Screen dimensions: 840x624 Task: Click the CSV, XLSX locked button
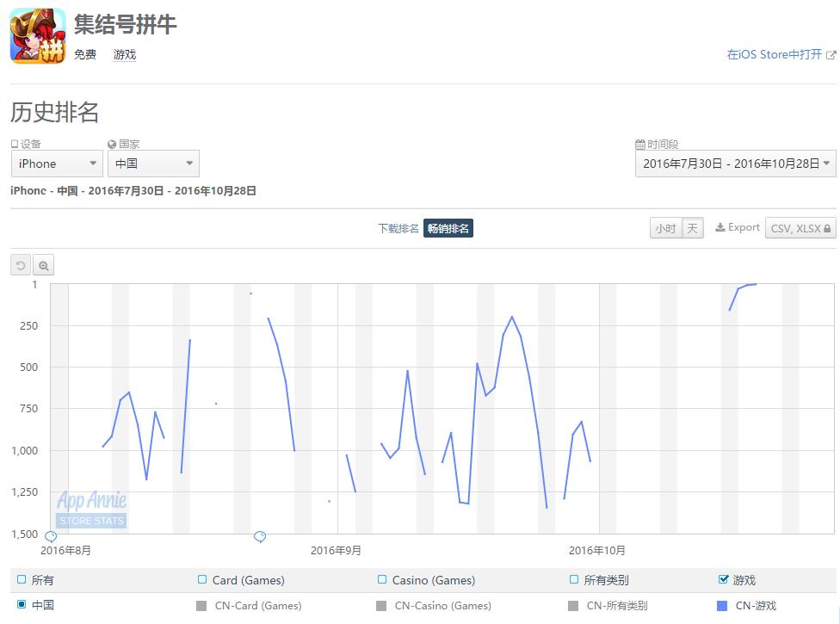[x=800, y=228]
